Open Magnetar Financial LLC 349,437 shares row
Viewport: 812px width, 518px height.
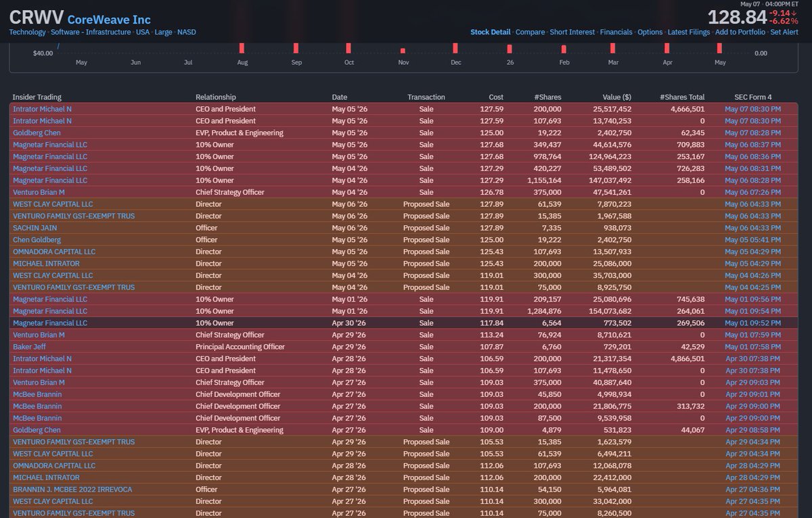point(50,145)
